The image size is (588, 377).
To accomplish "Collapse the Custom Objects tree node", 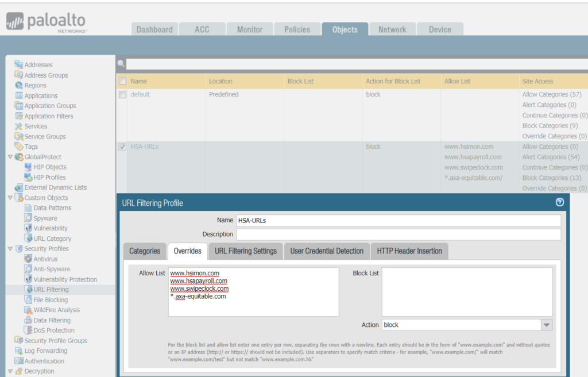I will coord(10,198).
